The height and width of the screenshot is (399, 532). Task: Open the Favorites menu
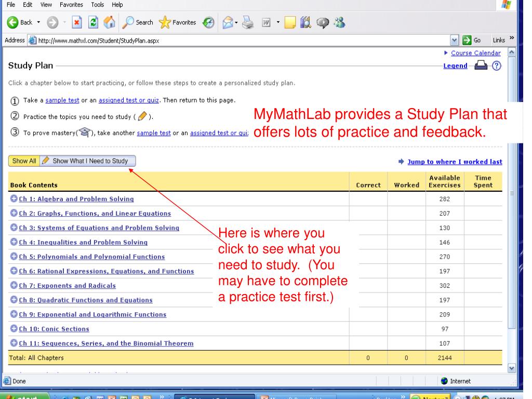point(71,5)
